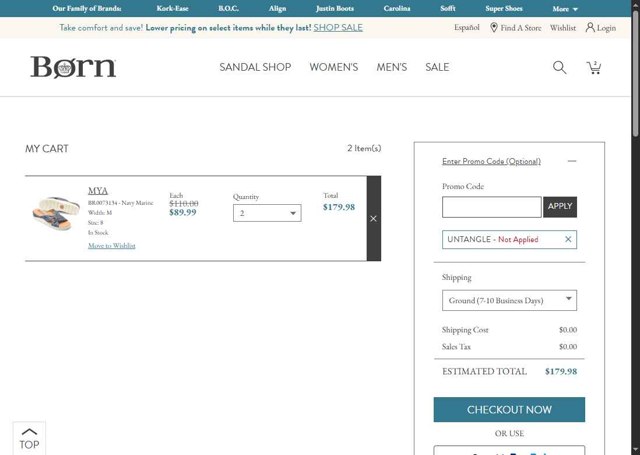Go to Super Shoes brand
This screenshot has height=455, width=640.
[x=504, y=9]
